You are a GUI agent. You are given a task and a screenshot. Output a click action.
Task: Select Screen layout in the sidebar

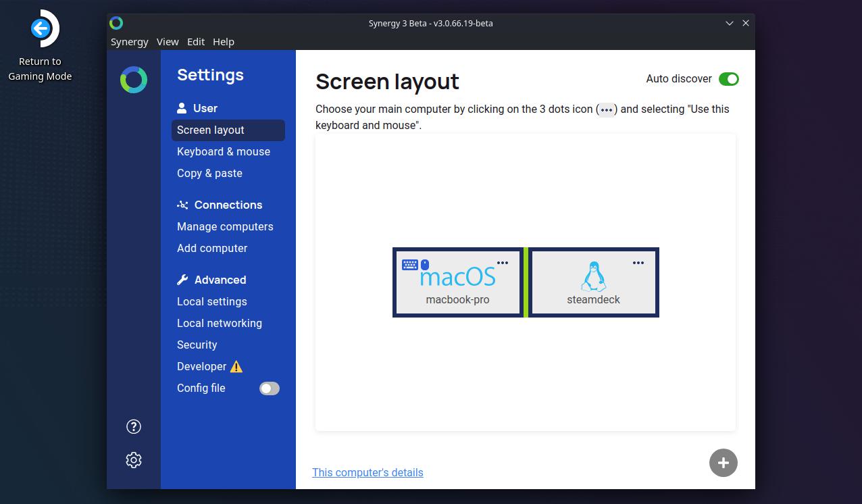(x=228, y=130)
